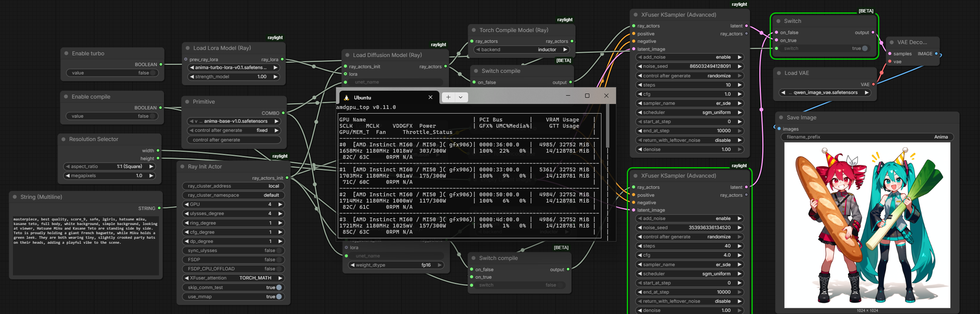The width and height of the screenshot is (980, 314).
Task: Enable the FSDP toggle in Ray Init Actor
Action: 279,260
